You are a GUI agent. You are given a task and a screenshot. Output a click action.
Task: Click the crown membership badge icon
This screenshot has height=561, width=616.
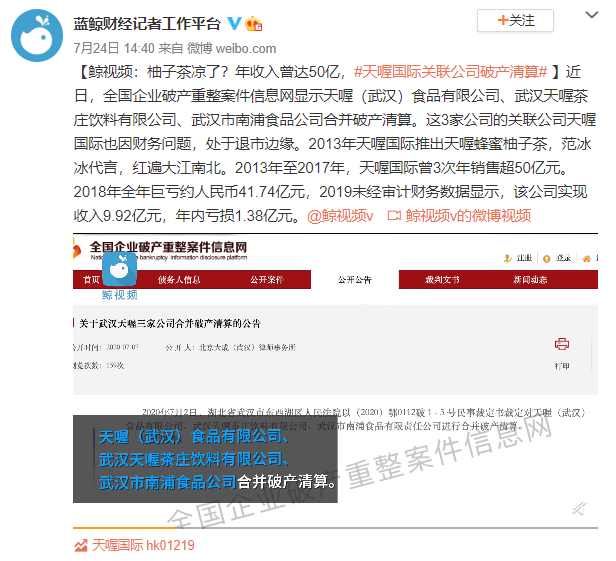click(253, 24)
